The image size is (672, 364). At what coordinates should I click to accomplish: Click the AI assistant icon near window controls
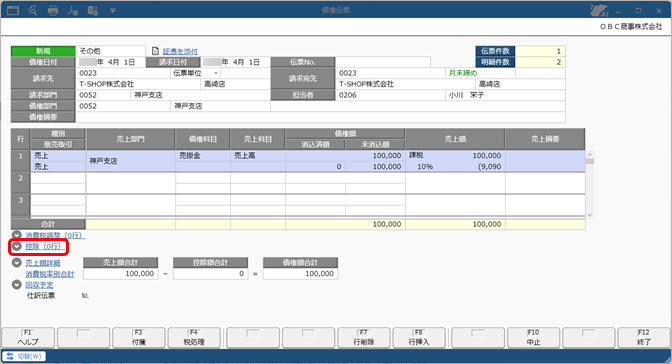(x=600, y=10)
